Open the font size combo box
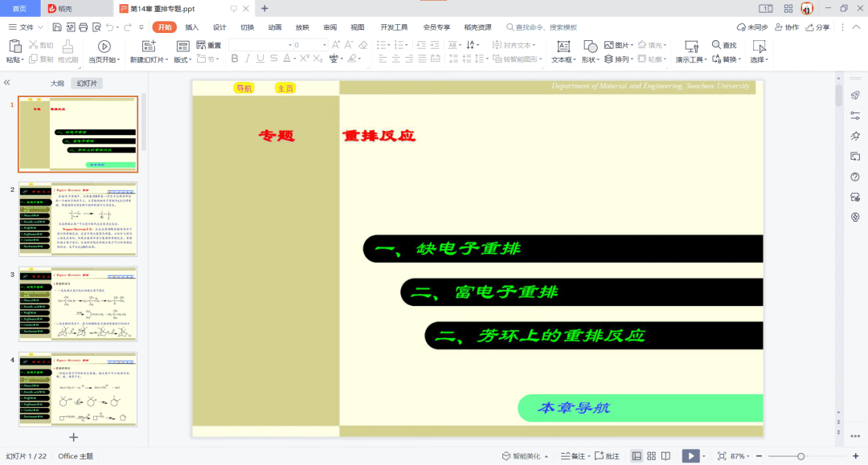Viewport: 868px width, 465px height. pyautogui.click(x=309, y=45)
